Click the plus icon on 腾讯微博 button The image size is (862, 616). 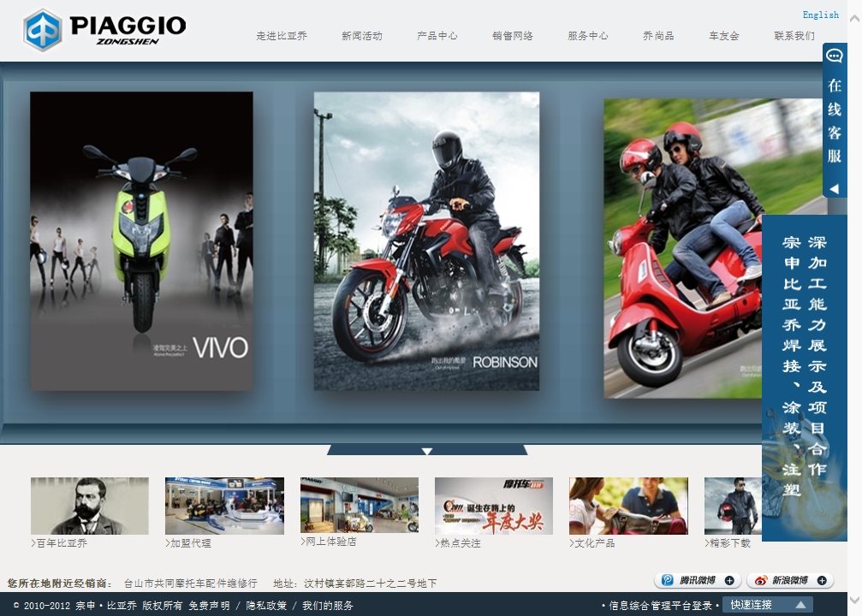coord(729,581)
